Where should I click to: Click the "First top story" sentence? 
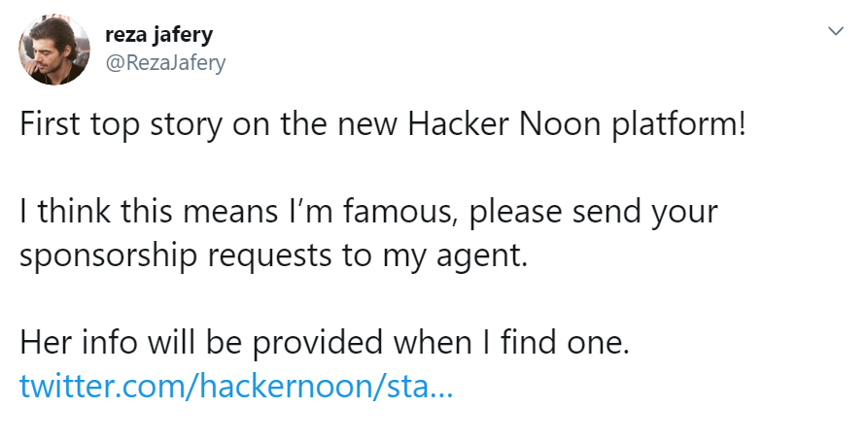383,125
